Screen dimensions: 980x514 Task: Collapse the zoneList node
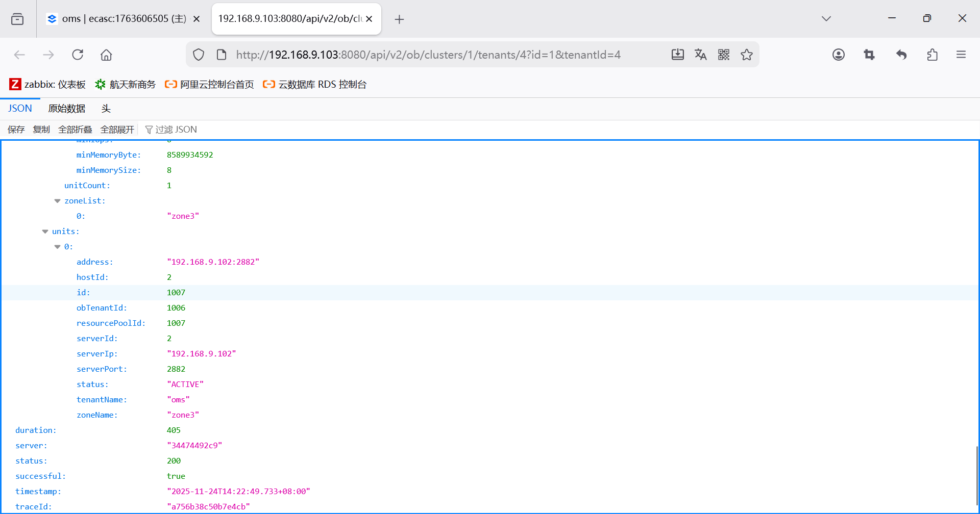[57, 201]
